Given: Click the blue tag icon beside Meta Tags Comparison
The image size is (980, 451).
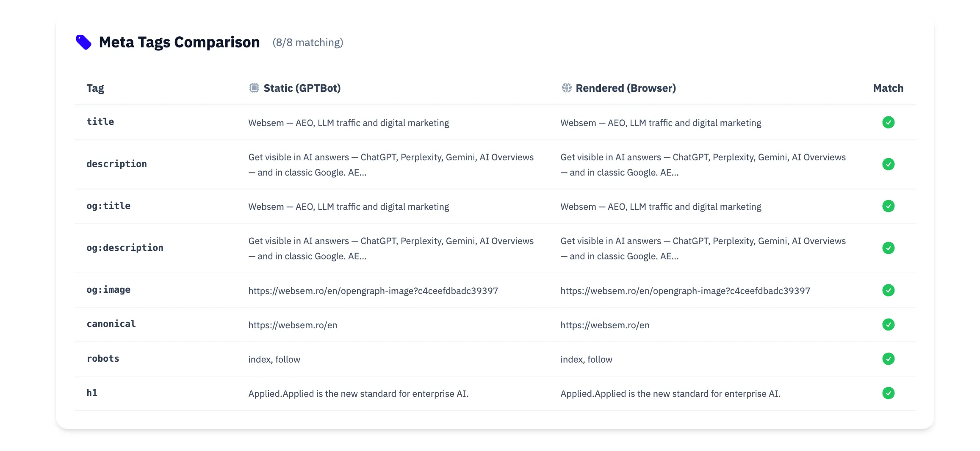Looking at the screenshot, I should [83, 42].
